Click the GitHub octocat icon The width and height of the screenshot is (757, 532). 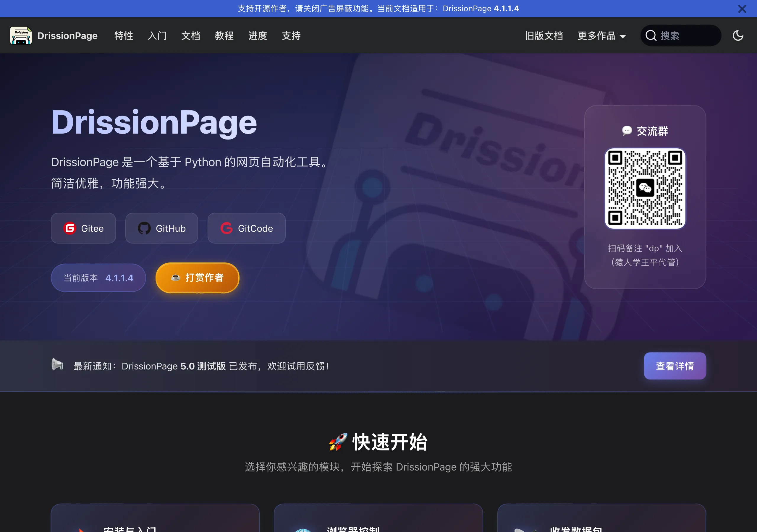(x=144, y=228)
